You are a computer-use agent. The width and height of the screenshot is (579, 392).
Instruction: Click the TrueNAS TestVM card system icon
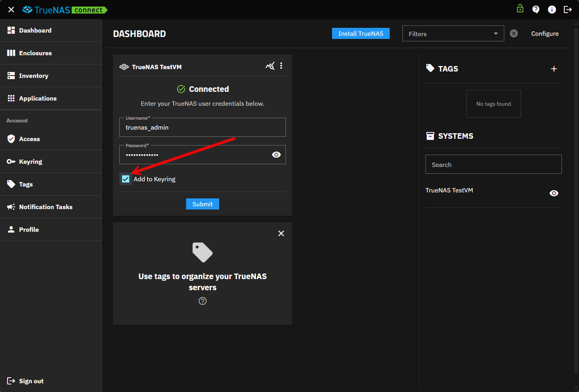[x=124, y=67]
